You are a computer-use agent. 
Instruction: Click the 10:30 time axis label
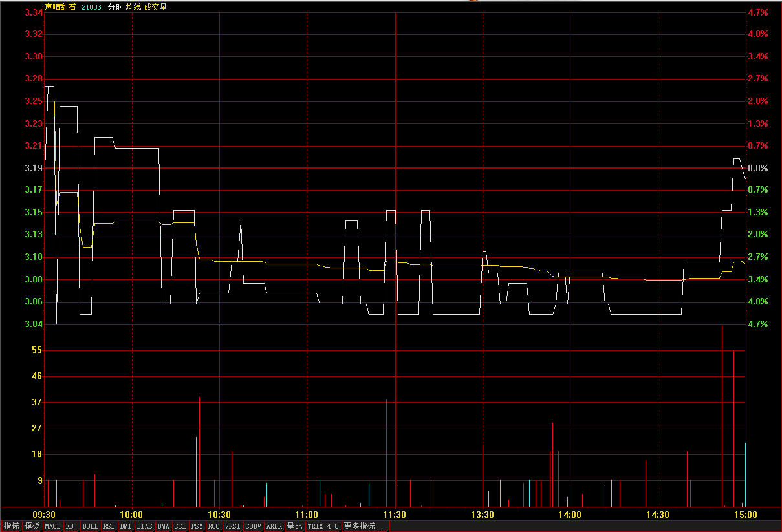click(x=219, y=515)
